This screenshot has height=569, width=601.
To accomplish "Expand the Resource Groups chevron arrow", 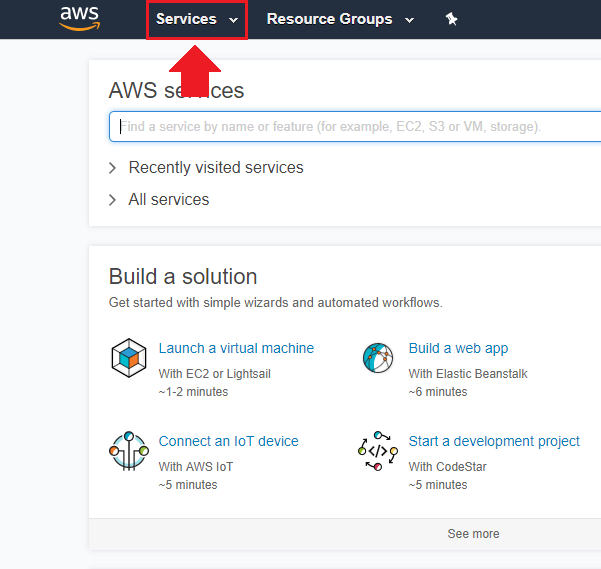I will click(x=409, y=20).
